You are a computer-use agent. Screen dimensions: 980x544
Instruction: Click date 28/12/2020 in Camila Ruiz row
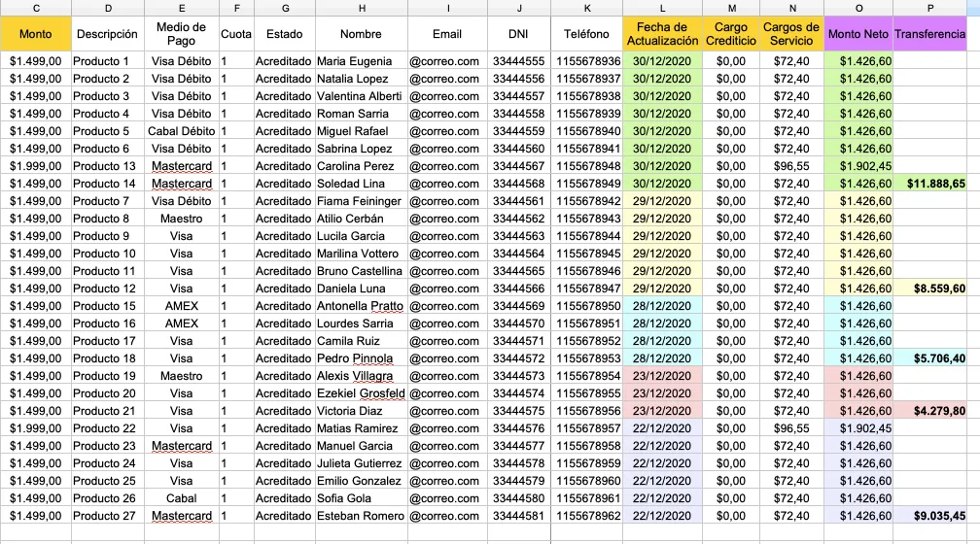click(662, 341)
